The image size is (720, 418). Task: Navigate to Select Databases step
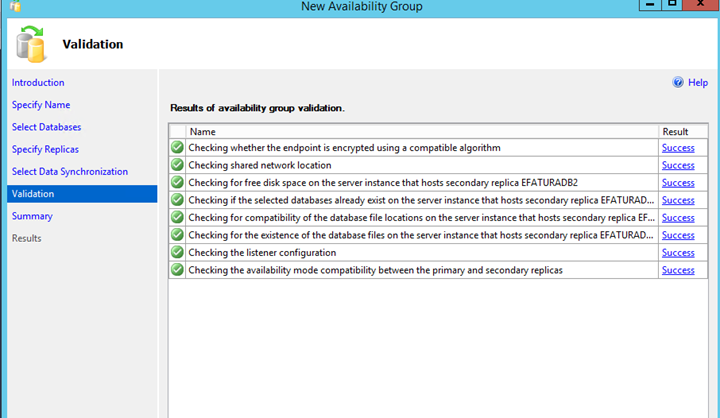[47, 127]
